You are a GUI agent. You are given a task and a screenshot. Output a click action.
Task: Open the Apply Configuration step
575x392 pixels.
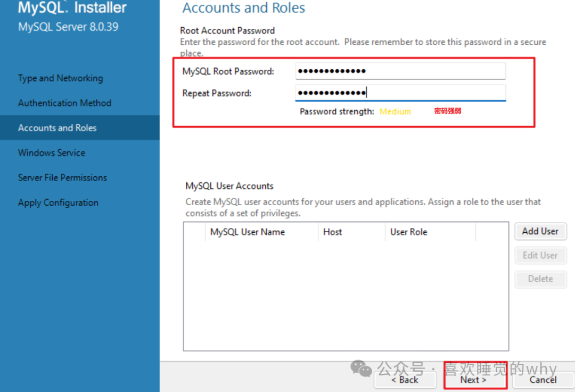(59, 203)
